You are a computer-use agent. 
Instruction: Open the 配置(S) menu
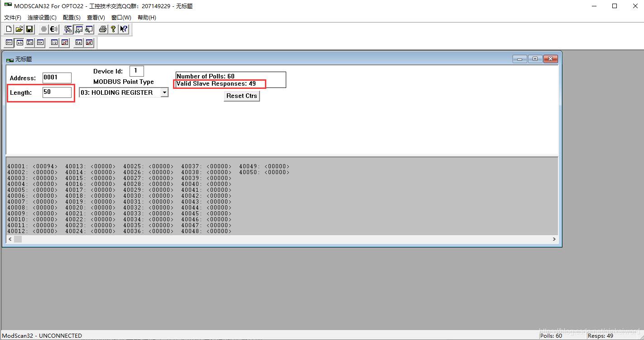click(x=72, y=17)
